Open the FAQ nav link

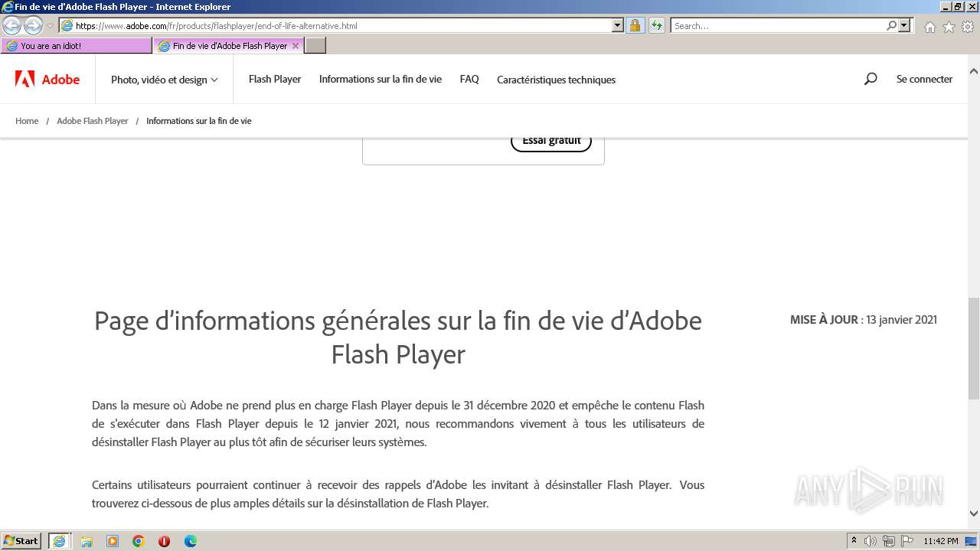pos(469,79)
